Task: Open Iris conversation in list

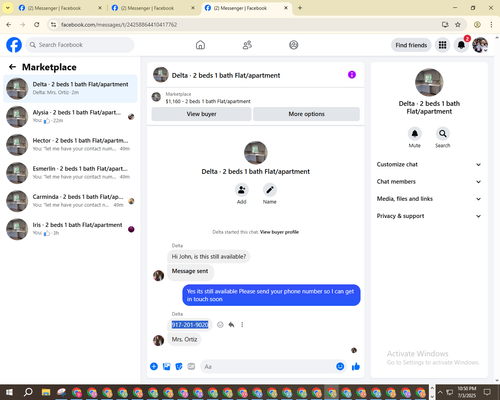Action: click(70, 229)
